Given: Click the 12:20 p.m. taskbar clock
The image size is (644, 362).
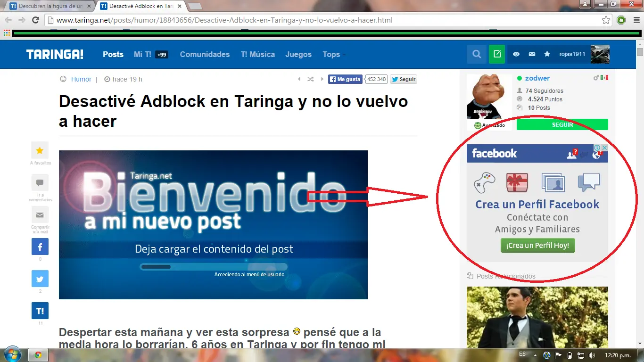Looking at the screenshot, I should [618, 355].
